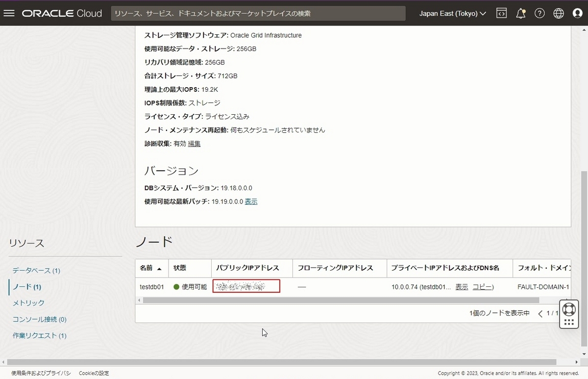Click 編集 next to 診断収集
Image resolution: width=588 pixels, height=379 pixels.
(194, 144)
